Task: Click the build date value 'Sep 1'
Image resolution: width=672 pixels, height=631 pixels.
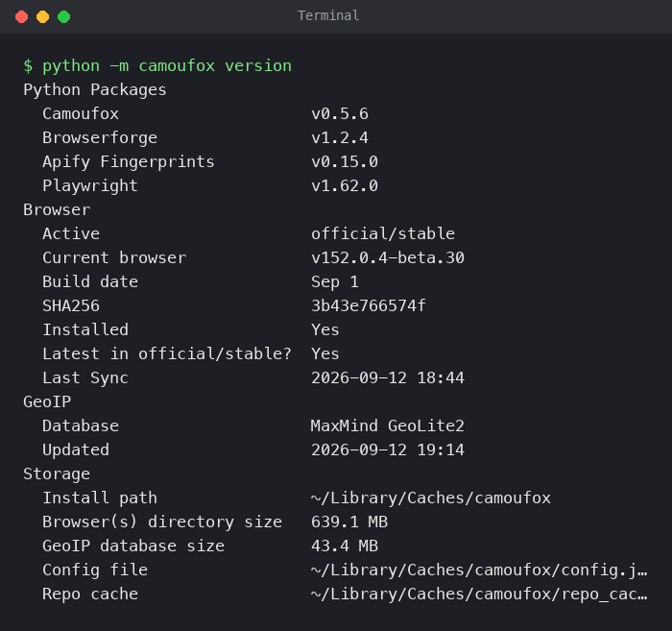Action: (x=335, y=282)
